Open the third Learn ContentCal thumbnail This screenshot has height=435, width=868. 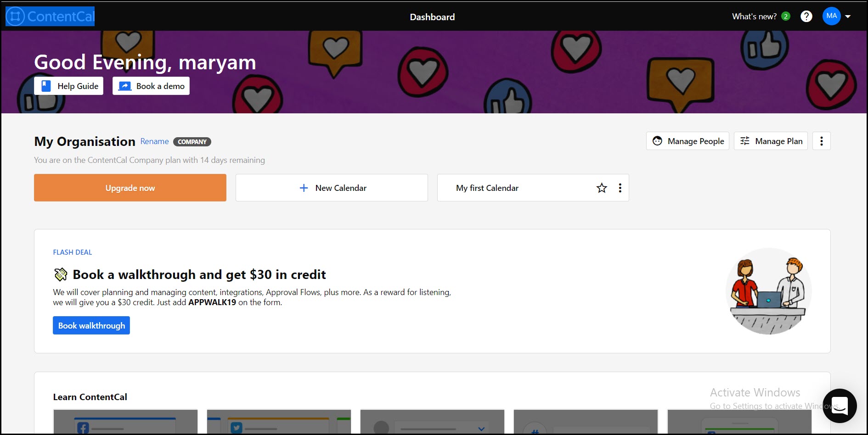point(432,421)
